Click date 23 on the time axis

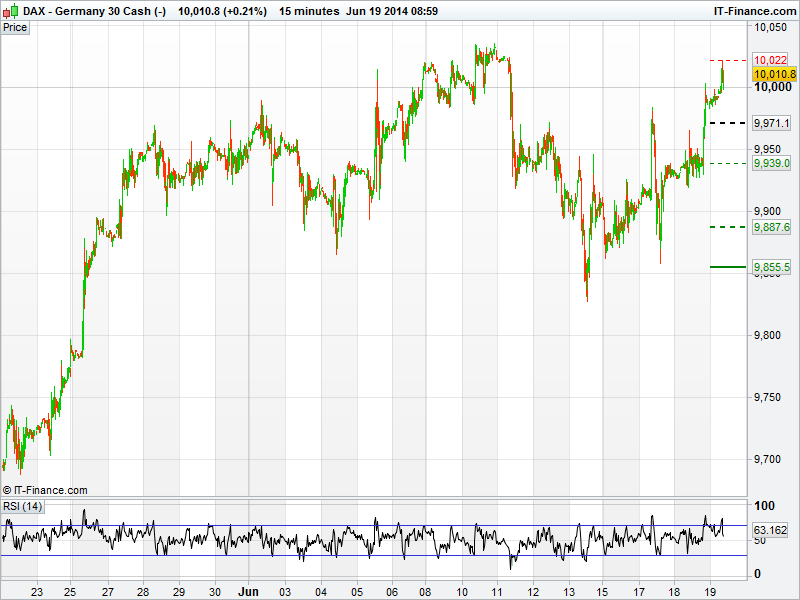[x=36, y=591]
